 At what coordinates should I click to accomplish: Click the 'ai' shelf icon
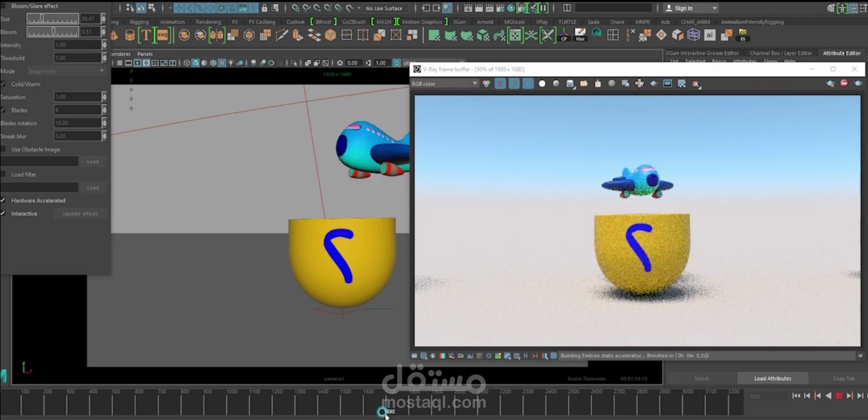coord(710,35)
